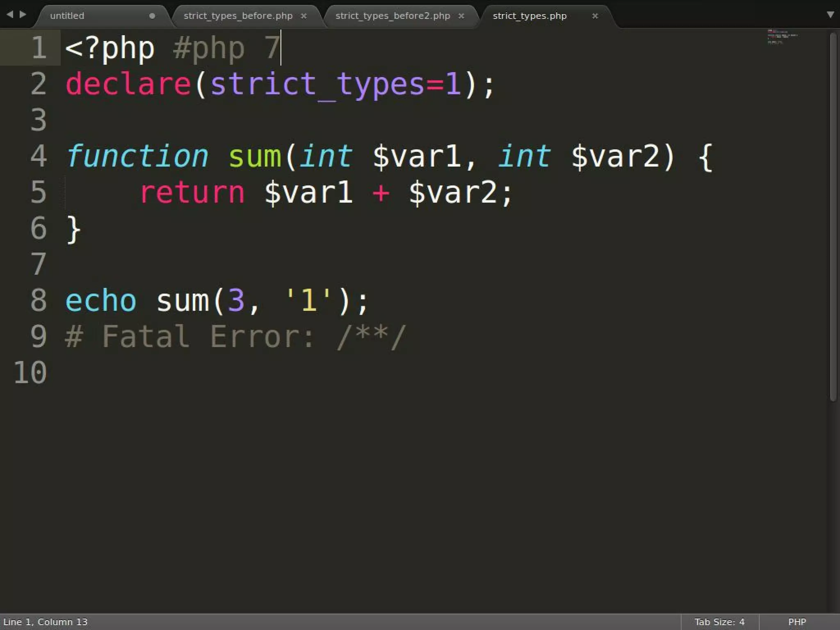Screen dimensions: 840x630
Task: Open the PHP syntax selector
Action: (797, 622)
